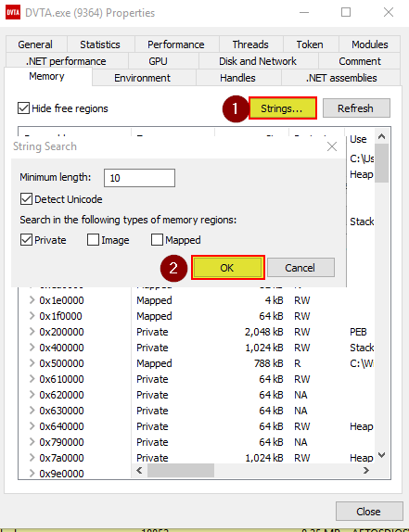Toggle the Hide free regions checkbox
Viewport: 409px width, 532px height.
[x=23, y=108]
